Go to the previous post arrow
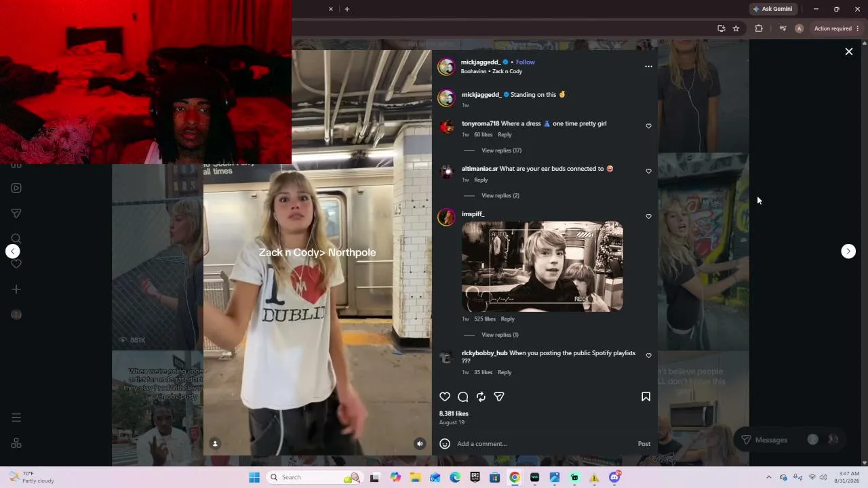868x488 pixels. click(13, 251)
